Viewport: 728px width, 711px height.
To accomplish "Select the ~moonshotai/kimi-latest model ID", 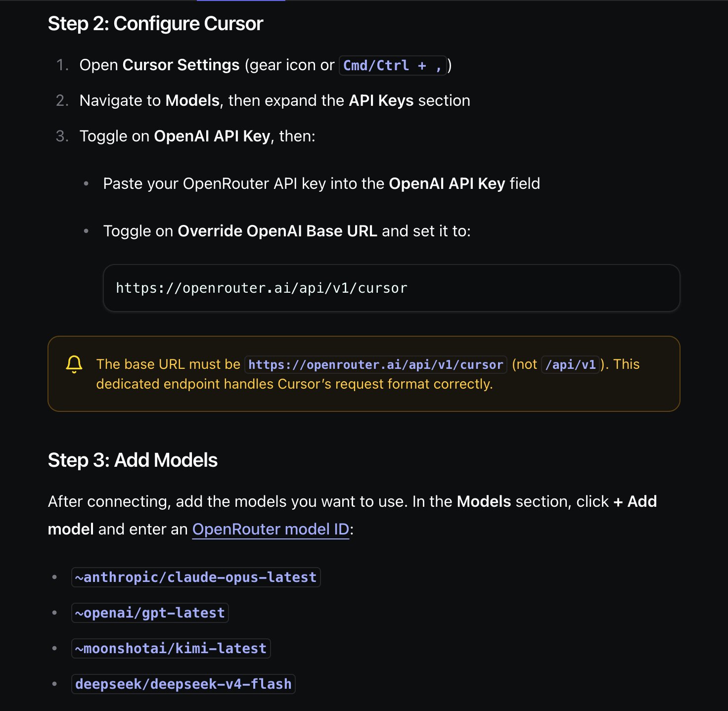I will coord(171,648).
